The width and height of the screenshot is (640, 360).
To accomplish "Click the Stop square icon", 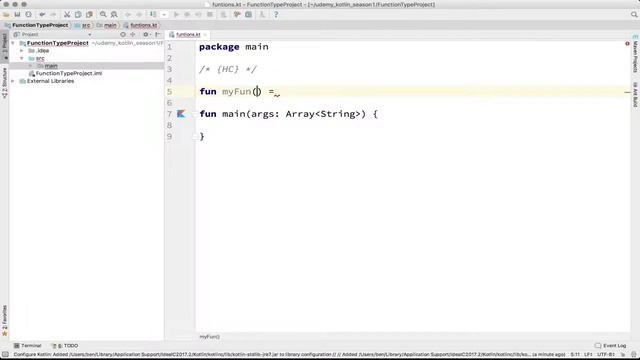I will coord(210,15).
